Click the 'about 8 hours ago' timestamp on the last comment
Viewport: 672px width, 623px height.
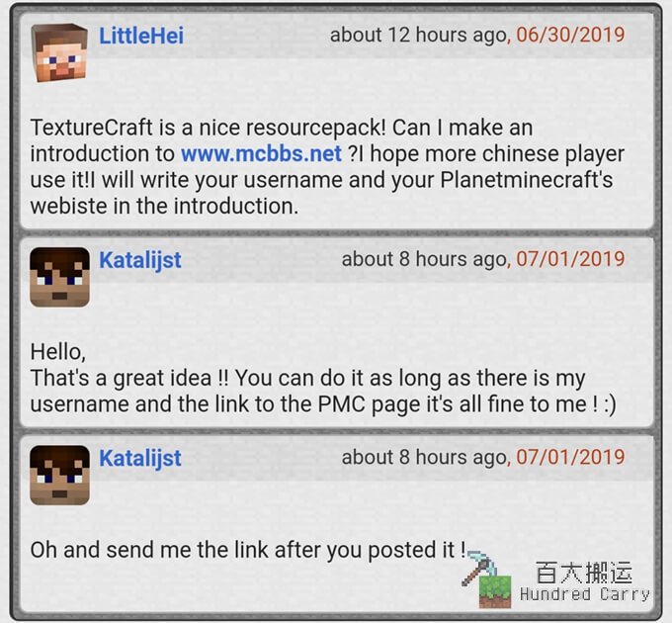point(424,458)
